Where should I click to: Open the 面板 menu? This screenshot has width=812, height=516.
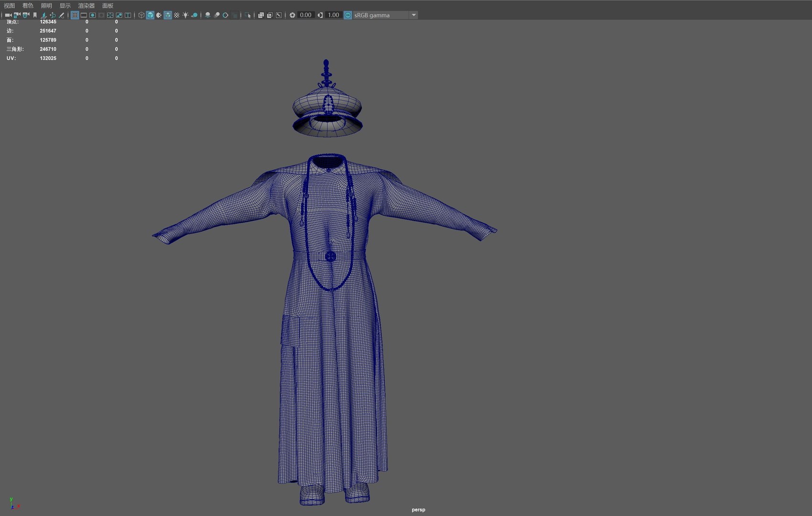pos(108,6)
